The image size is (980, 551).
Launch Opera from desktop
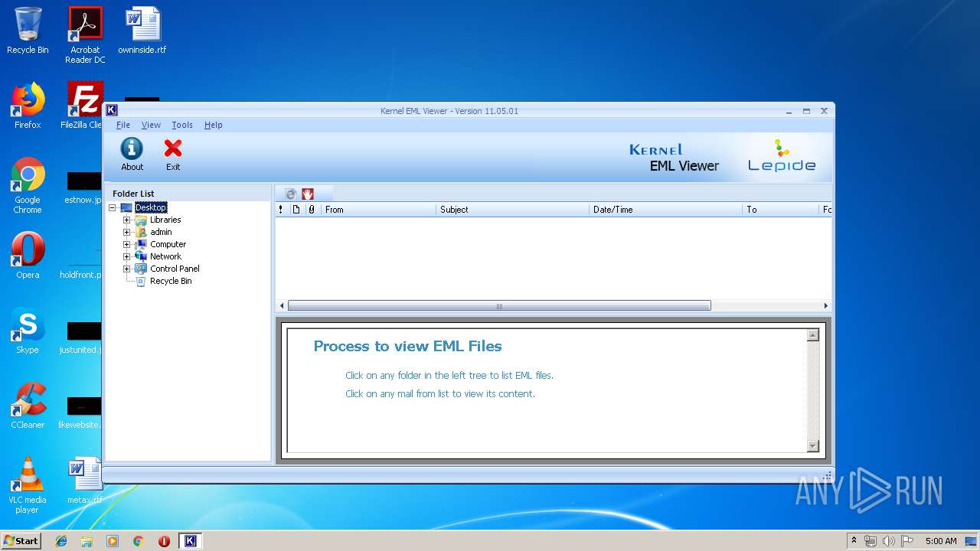28,256
